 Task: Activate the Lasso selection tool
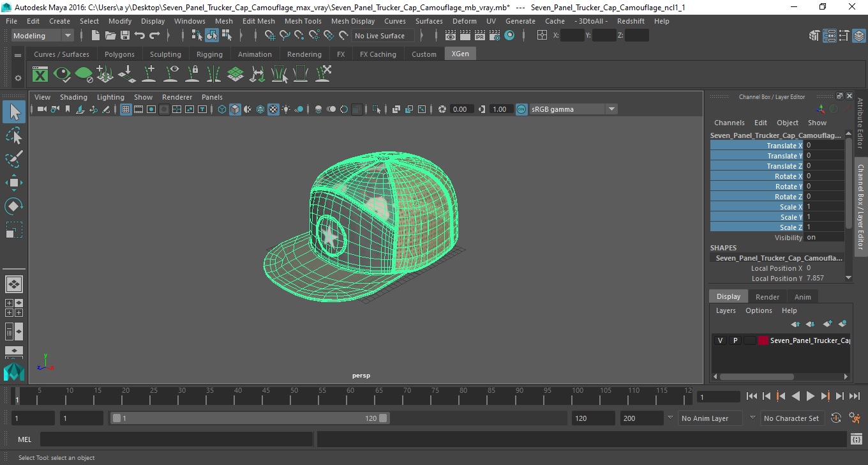14,136
